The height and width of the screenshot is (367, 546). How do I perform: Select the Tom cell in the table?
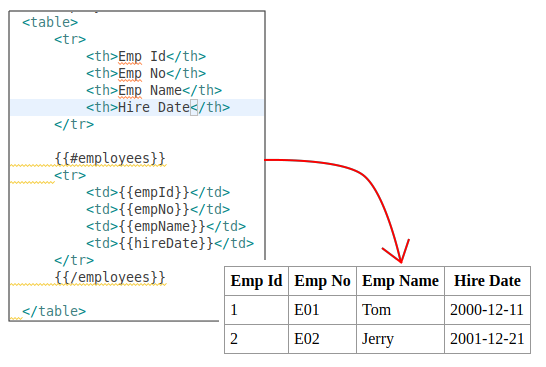[400, 310]
